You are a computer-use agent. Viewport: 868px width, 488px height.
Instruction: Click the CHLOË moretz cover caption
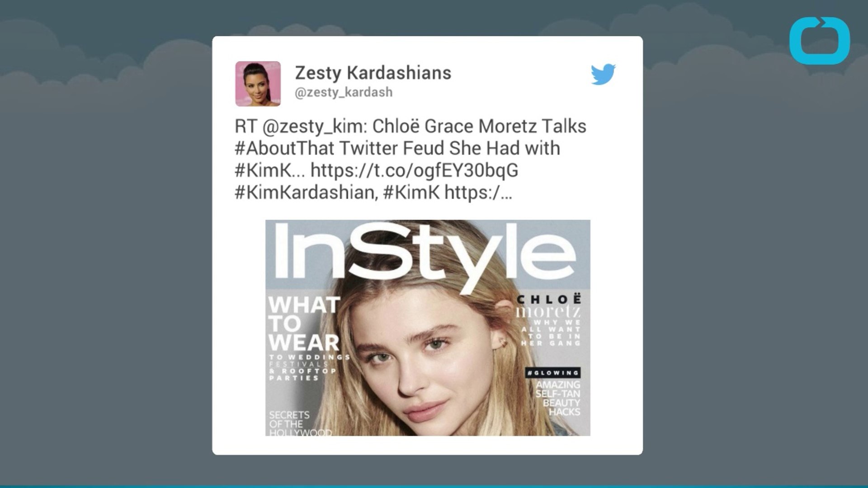tap(549, 306)
